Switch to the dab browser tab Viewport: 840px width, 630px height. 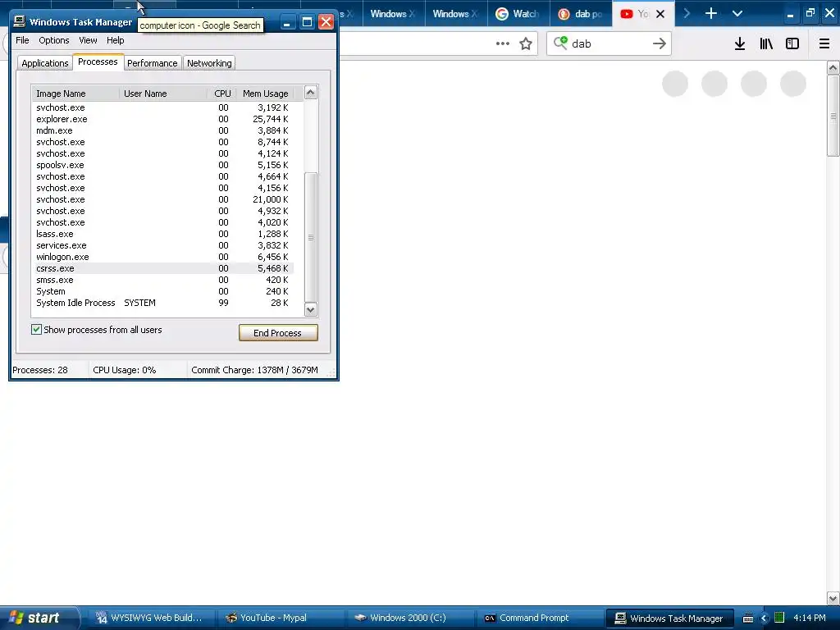[x=582, y=14]
